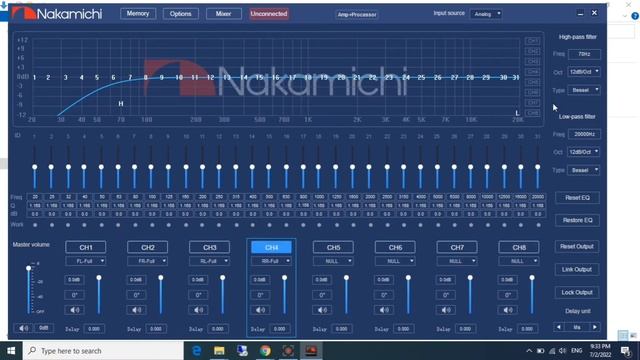Mute the CH6 output channel
The width and height of the screenshot is (640, 360).
click(x=384, y=310)
